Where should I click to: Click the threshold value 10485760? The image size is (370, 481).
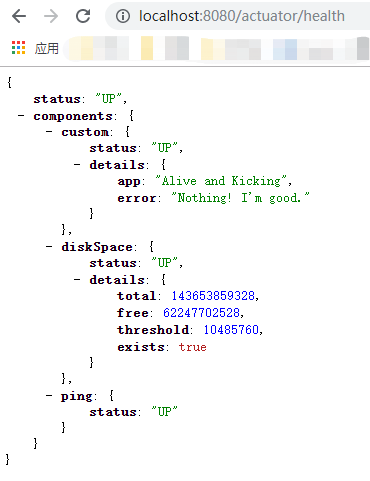[x=231, y=330]
